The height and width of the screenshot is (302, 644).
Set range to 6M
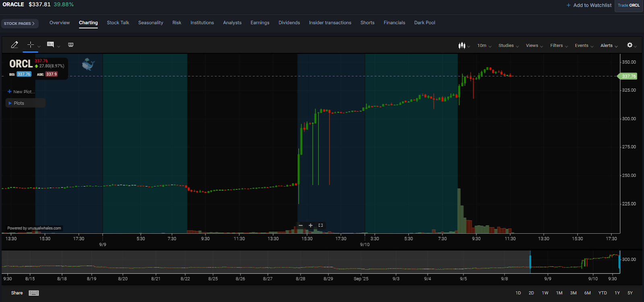tap(588, 293)
